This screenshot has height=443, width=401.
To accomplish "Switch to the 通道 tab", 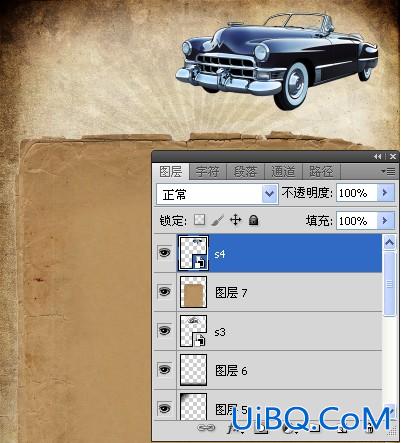I will point(283,172).
